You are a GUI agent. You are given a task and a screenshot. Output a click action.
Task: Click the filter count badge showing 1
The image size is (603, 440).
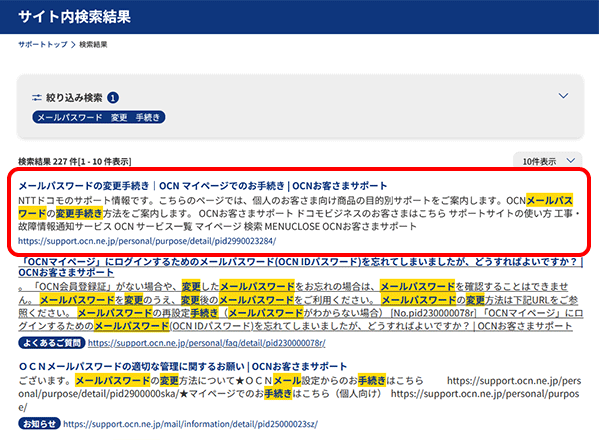point(113,98)
